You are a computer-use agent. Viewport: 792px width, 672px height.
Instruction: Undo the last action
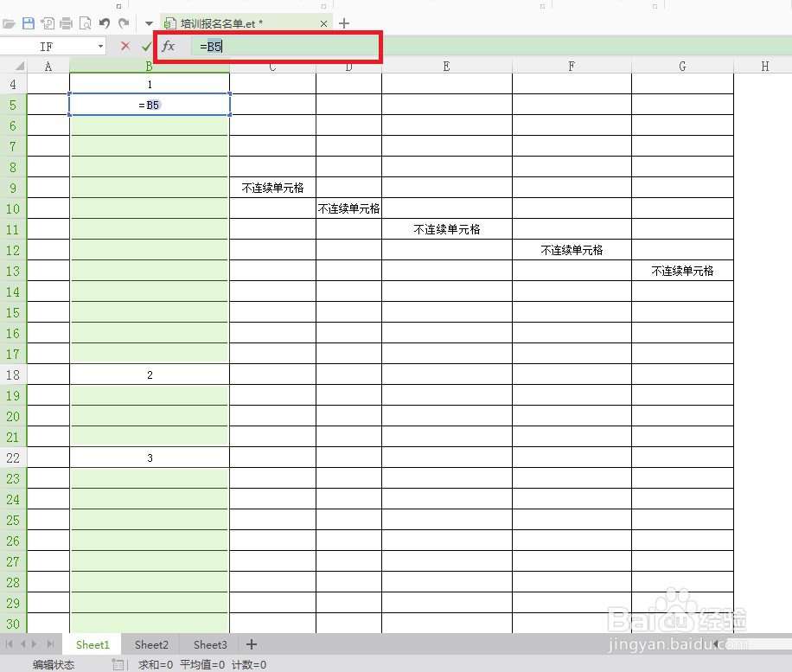(105, 23)
